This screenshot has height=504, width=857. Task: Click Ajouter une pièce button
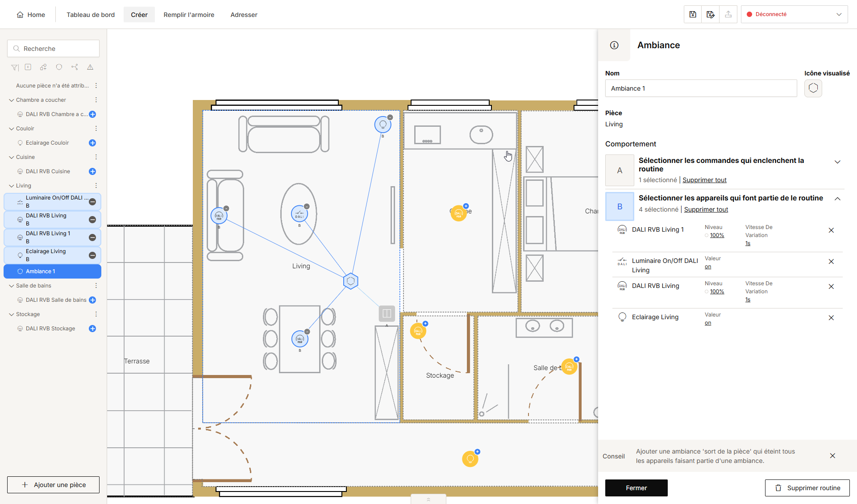(53, 485)
